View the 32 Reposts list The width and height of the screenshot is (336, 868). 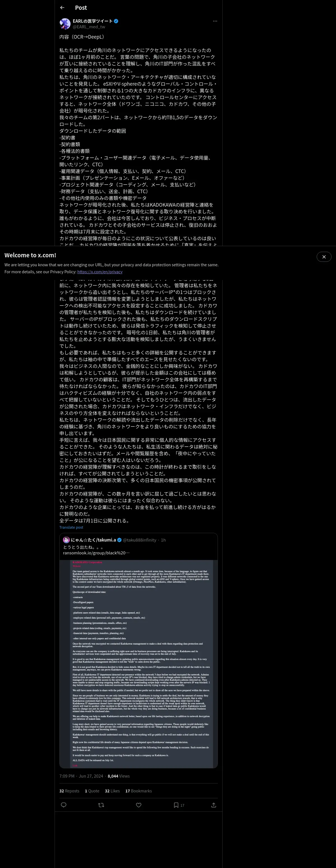(x=69, y=791)
